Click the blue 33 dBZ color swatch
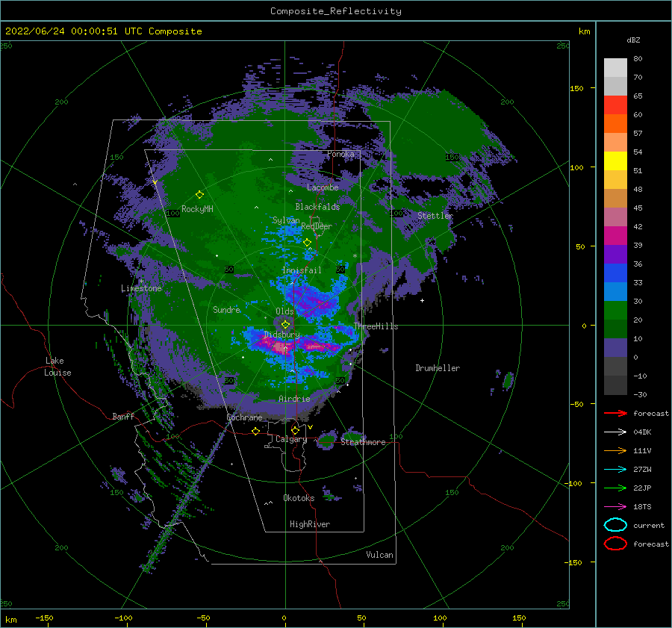This screenshot has height=628, width=672. coord(615,273)
